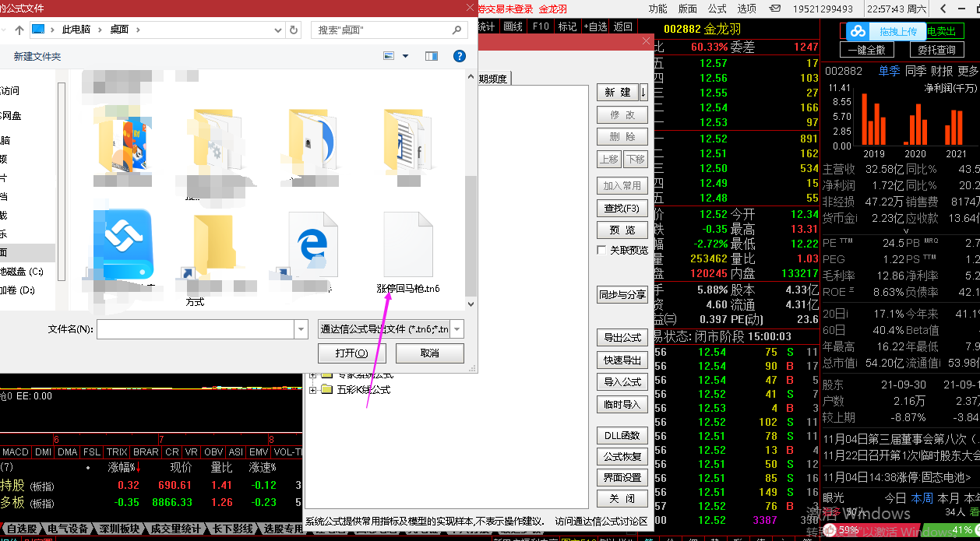Click the 关闭 button in the formula manager
The image size is (980, 541).
coord(622,498)
